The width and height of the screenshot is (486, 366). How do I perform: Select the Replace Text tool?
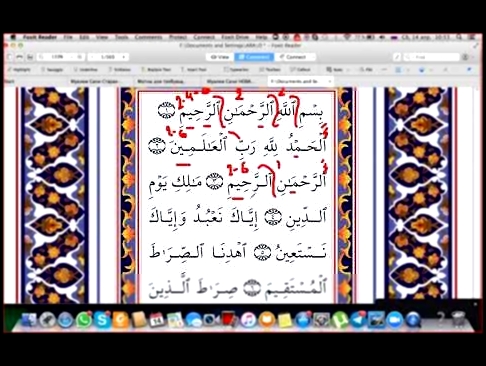pos(156,70)
